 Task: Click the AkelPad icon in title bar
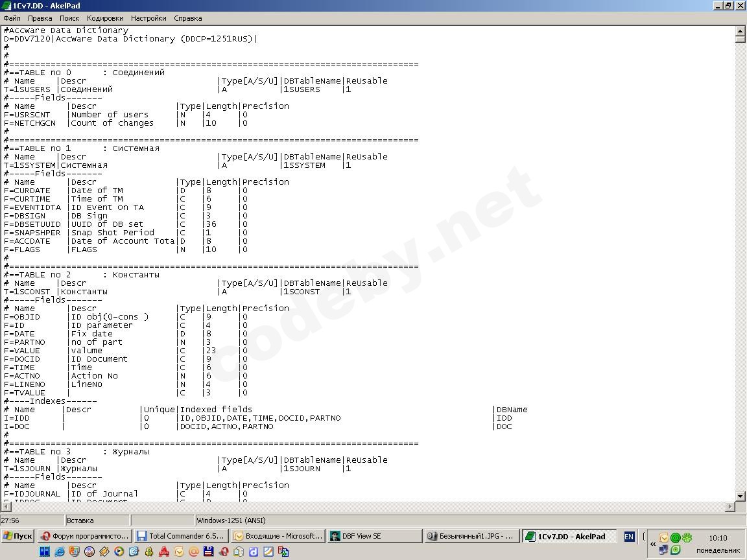coord(6,6)
